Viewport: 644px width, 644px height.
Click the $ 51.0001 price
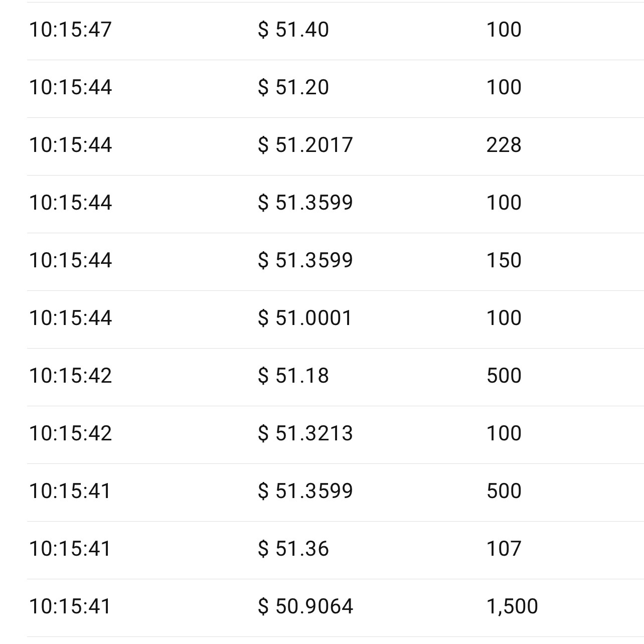(x=305, y=318)
